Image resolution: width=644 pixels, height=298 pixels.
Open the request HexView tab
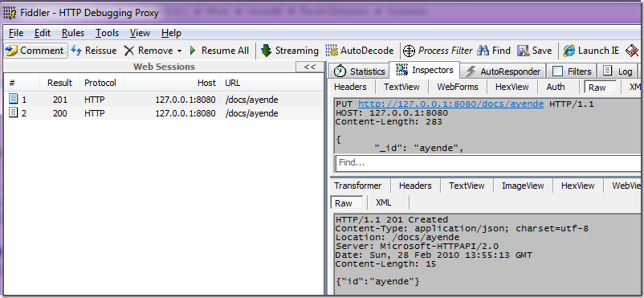(512, 87)
